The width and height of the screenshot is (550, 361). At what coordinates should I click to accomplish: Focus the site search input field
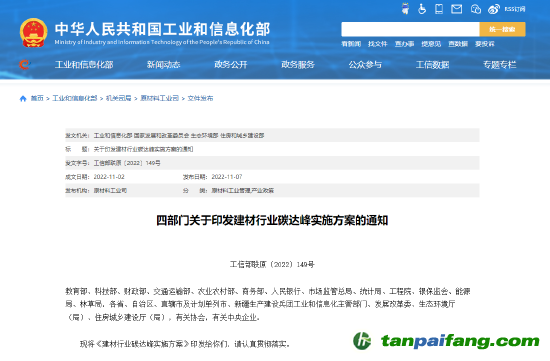[410, 29]
